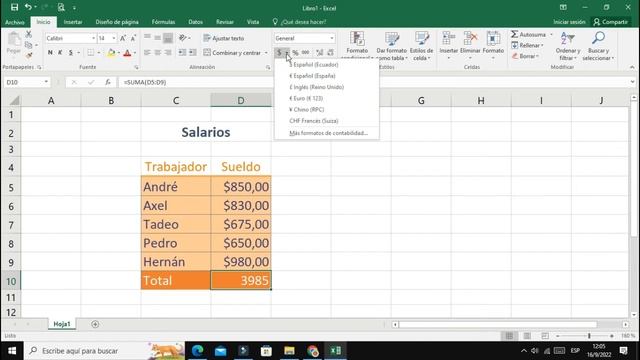Click Windows taskbar search box
Screen dimensions: 640x360
pos(104,351)
